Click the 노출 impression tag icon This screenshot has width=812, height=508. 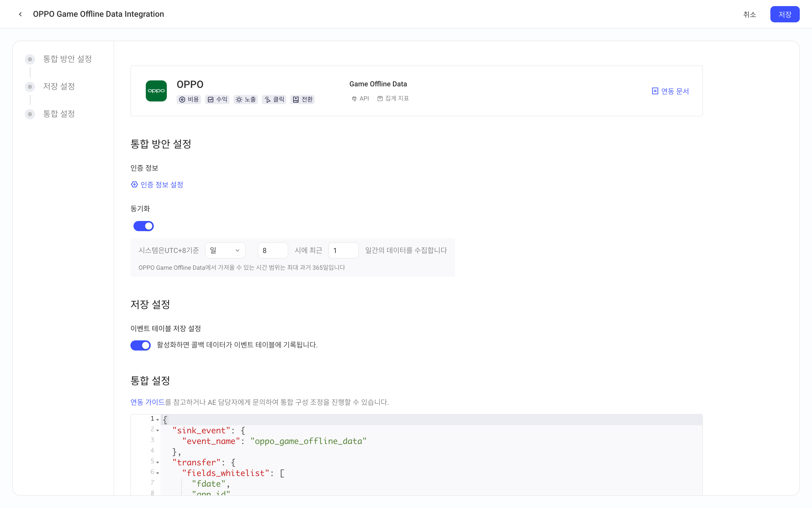tap(239, 100)
